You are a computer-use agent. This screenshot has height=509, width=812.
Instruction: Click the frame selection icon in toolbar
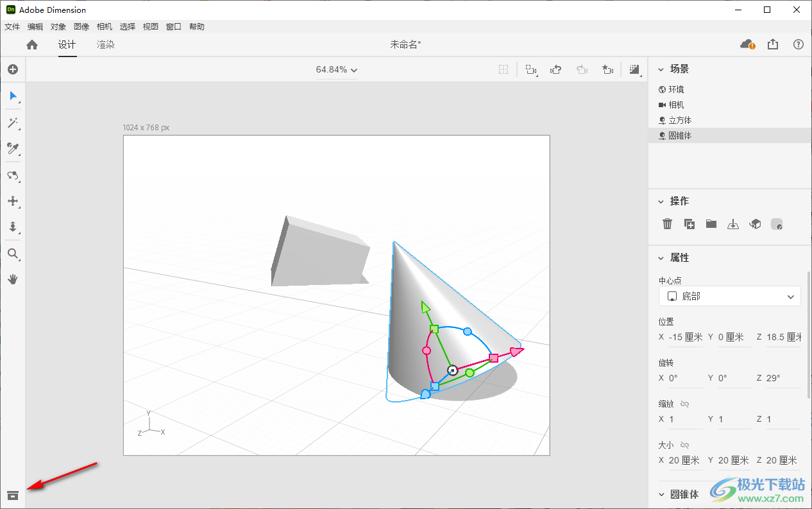504,69
